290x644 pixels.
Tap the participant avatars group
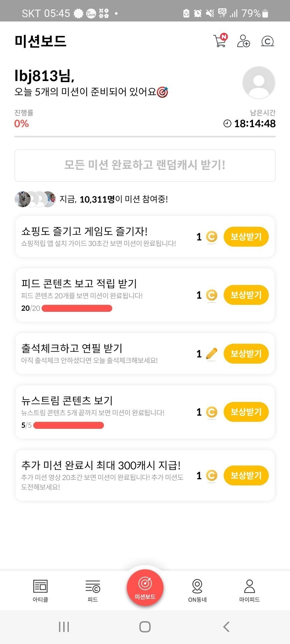[x=35, y=199]
